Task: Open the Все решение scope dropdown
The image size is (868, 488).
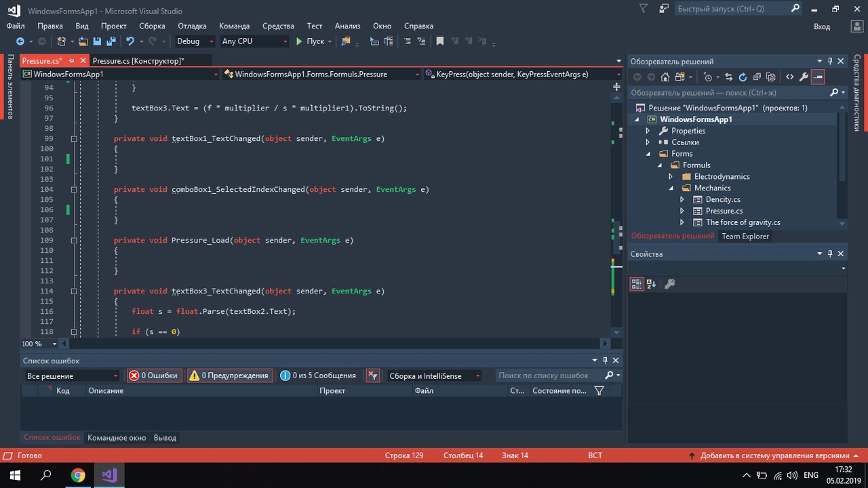Action: [71, 375]
